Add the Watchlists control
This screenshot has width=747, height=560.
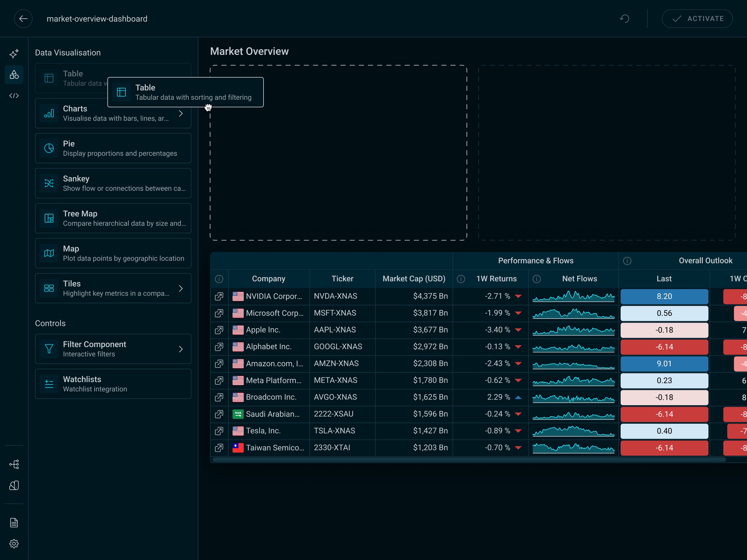(113, 384)
